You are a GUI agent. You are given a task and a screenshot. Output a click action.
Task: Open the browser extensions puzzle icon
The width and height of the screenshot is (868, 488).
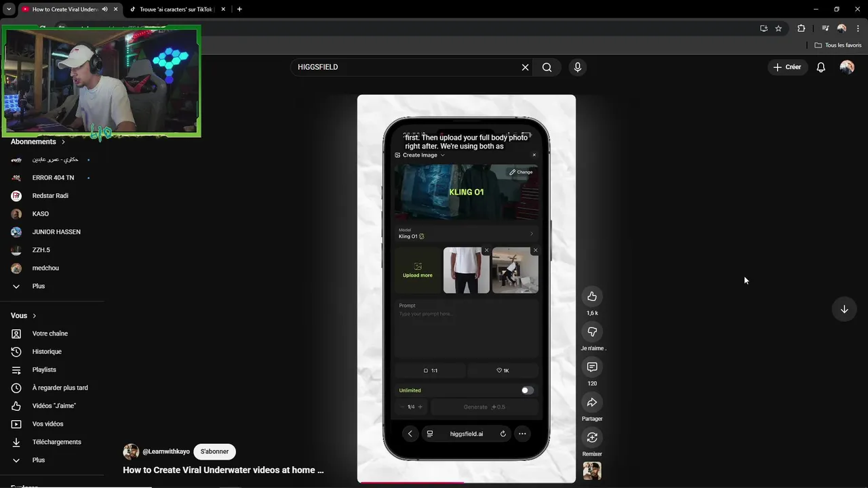(x=802, y=28)
